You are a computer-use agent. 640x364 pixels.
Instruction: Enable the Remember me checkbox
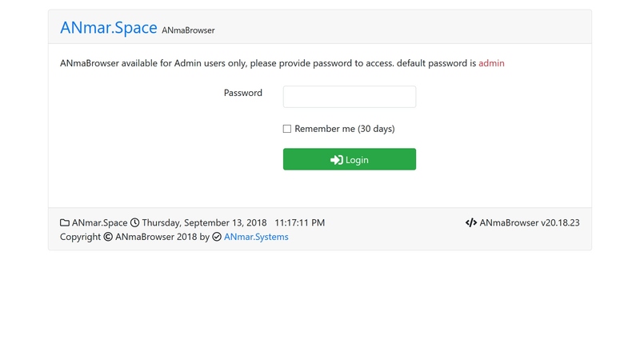pos(287,129)
